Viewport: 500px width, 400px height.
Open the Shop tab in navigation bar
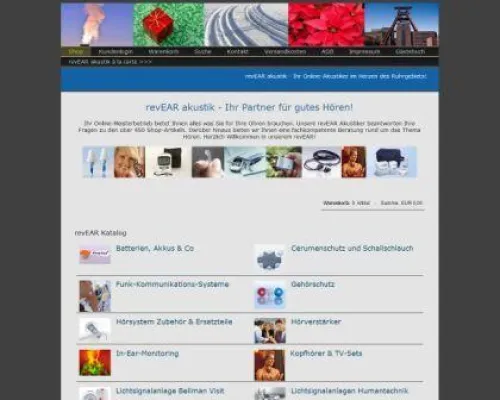click(x=76, y=52)
